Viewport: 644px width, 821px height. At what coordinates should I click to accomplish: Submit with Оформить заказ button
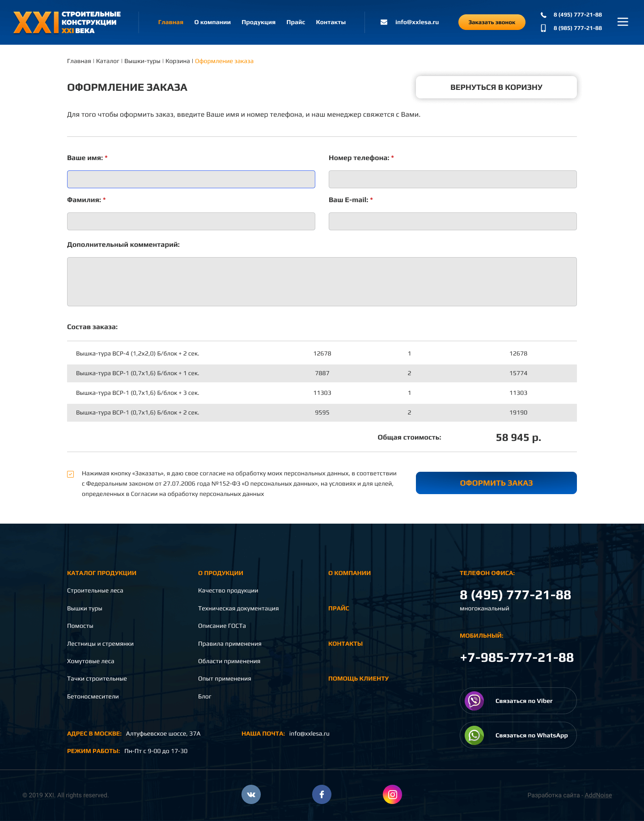[496, 483]
